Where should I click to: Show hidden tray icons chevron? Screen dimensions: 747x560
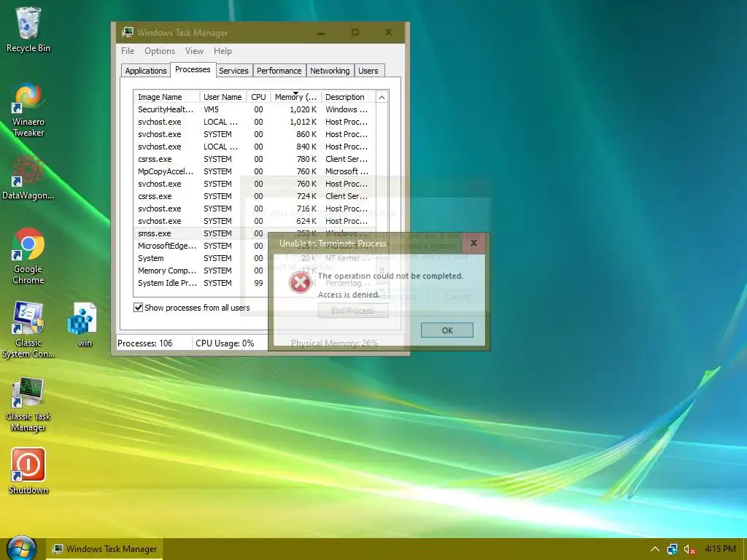655,549
